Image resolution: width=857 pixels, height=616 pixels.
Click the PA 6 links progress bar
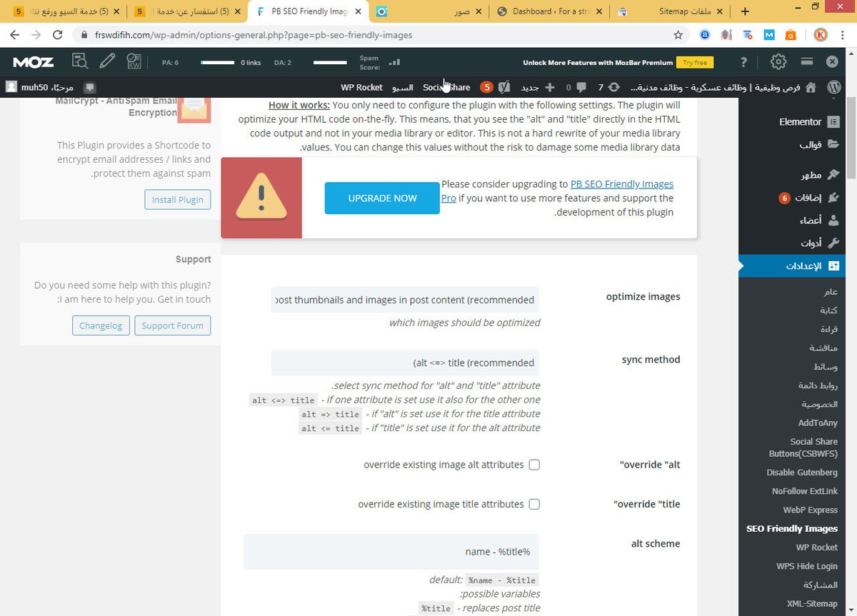click(x=218, y=63)
